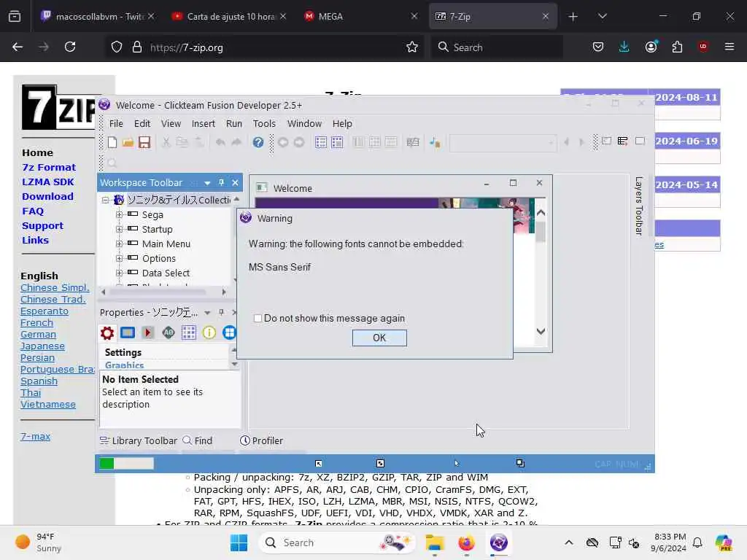
Task: Select the blue Window properties tab icon
Action: pyautogui.click(x=128, y=332)
